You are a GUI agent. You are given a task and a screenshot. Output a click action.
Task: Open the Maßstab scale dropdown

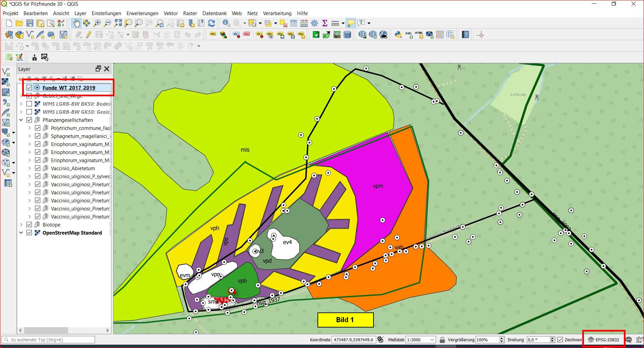pyautogui.click(x=432, y=340)
